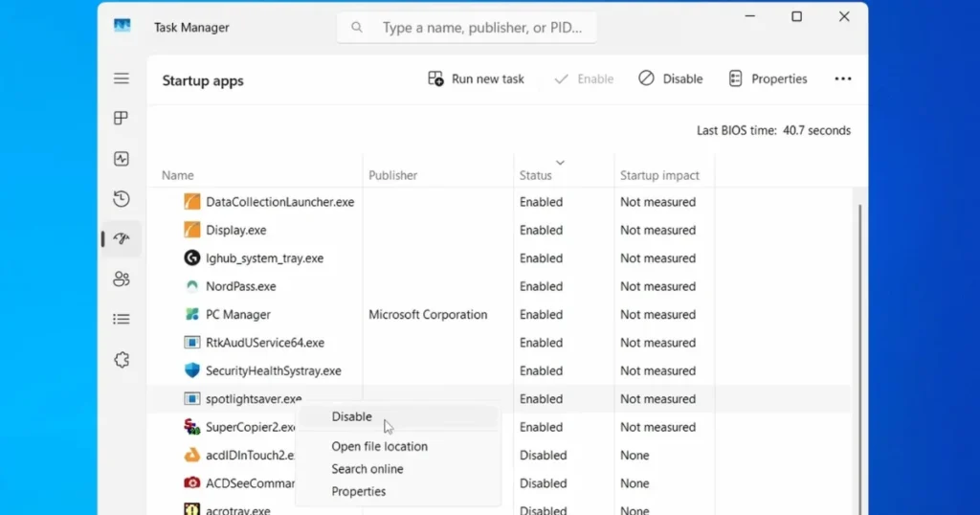Go to the Processes page icon

click(122, 118)
